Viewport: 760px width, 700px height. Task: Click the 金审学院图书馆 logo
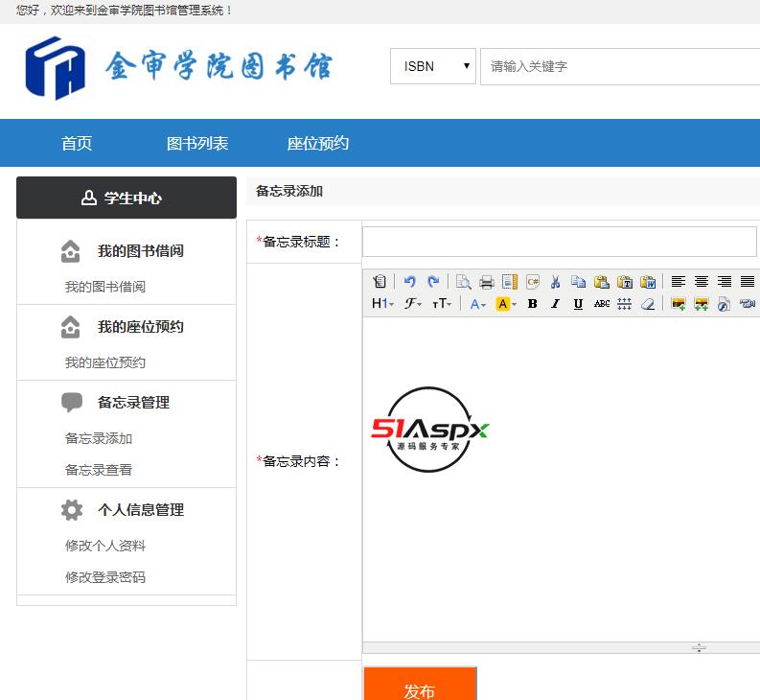pyautogui.click(x=178, y=67)
